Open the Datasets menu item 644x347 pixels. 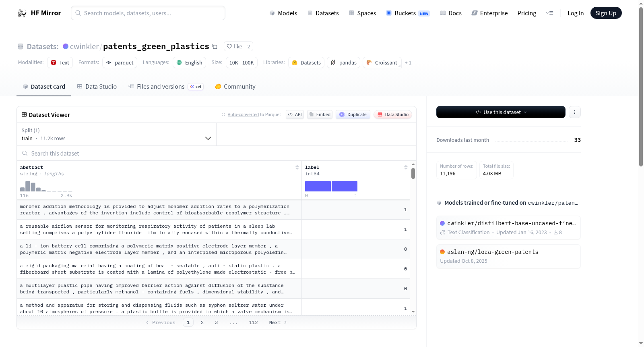coord(323,13)
